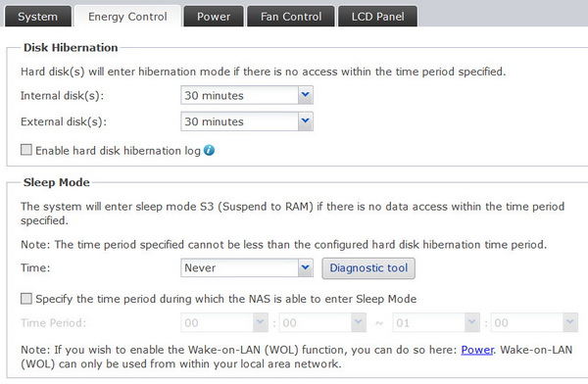Viewport: 588px width, 384px height.
Task: Follow the Power link in the WOL note
Action: click(477, 350)
